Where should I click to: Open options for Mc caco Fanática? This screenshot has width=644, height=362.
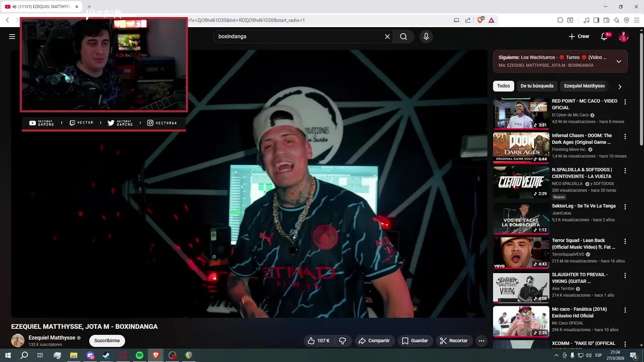coord(625,310)
